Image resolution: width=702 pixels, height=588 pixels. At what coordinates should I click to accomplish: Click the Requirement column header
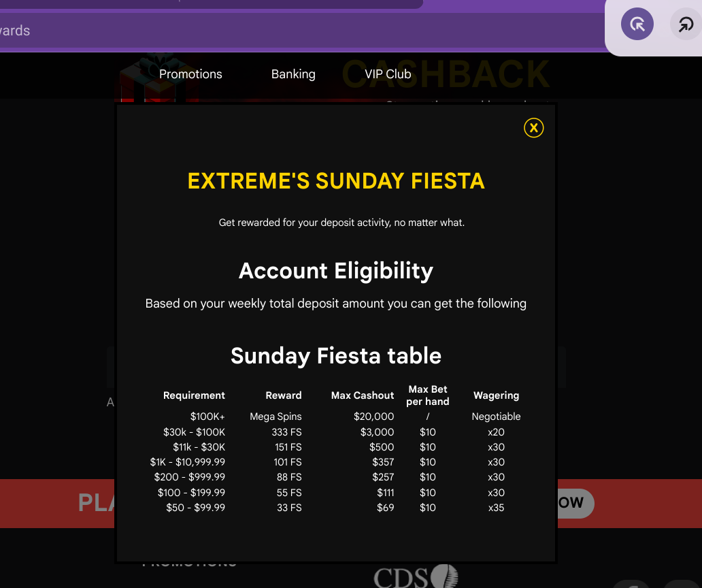[x=194, y=395]
